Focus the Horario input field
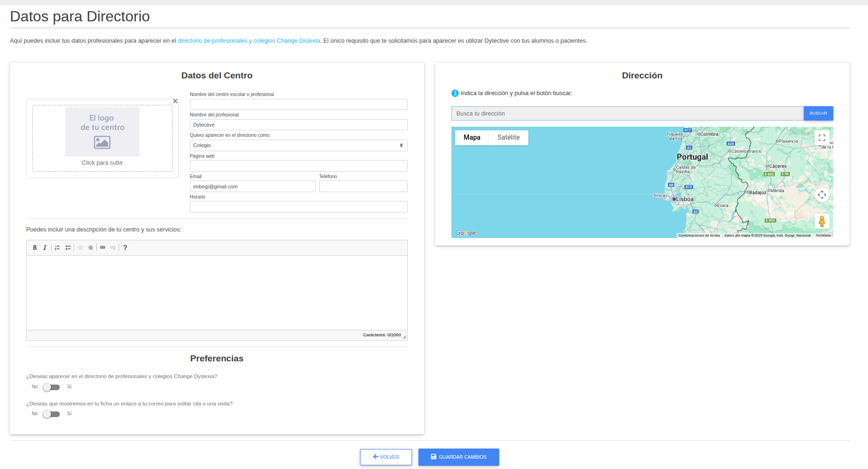The width and height of the screenshot is (868, 469). 298,206
